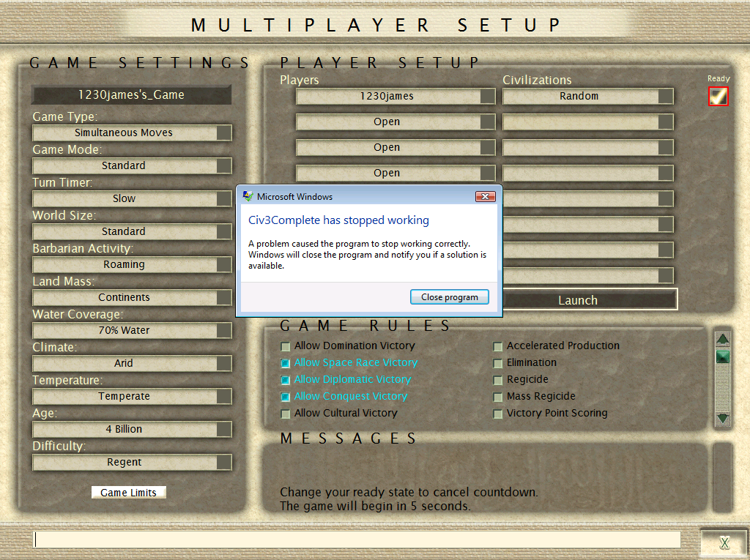Image resolution: width=750 pixels, height=560 pixels.
Task: Enable the Elimination rule checkbox
Action: [498, 363]
